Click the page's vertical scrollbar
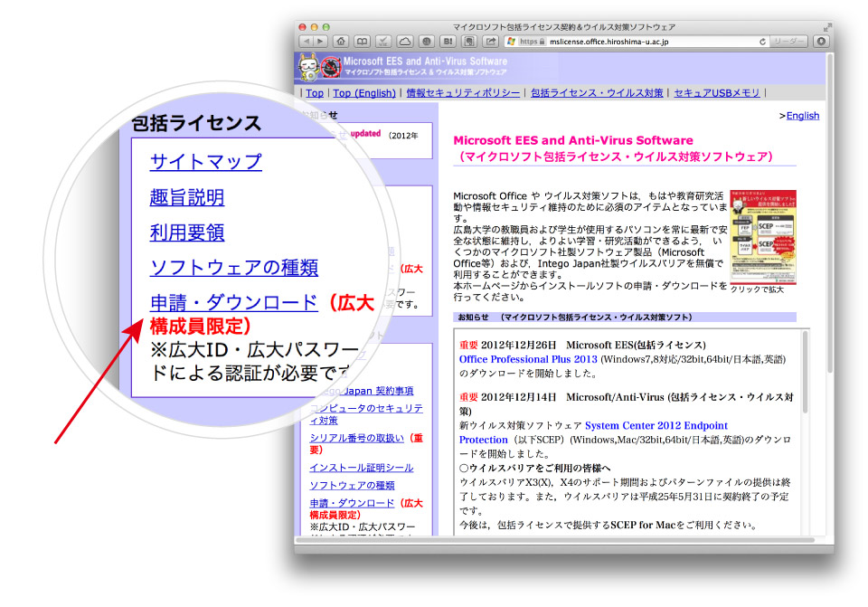This screenshot has height=607, width=868. [x=829, y=213]
